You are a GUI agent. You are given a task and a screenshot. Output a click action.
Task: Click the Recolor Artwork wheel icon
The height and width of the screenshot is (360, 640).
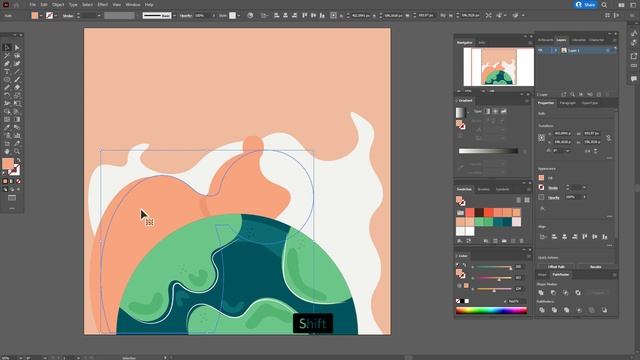click(250, 16)
